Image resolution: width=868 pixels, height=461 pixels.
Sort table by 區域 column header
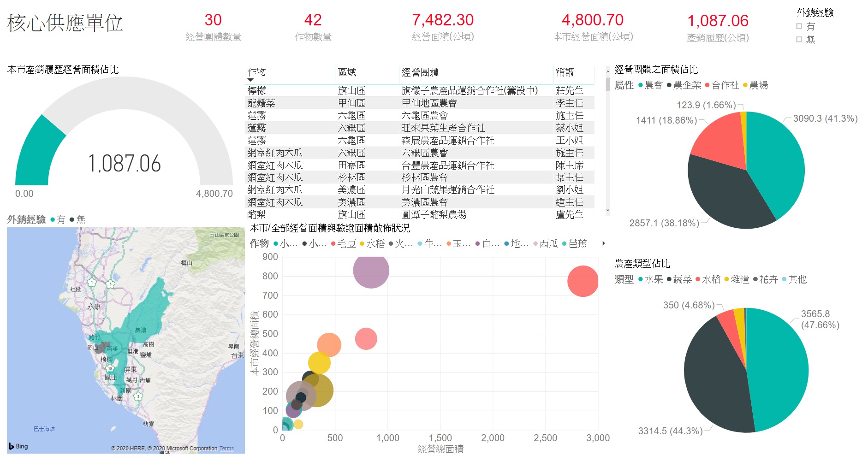pyautogui.click(x=347, y=72)
